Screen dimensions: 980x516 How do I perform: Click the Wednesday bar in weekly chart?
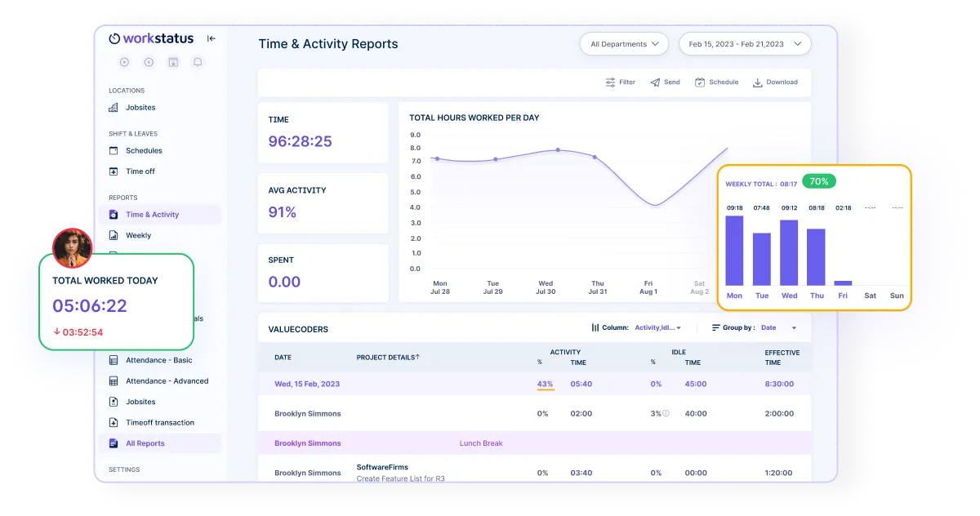789,252
